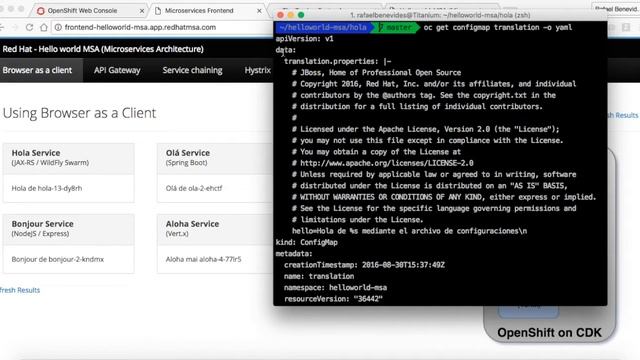
Task: Select the Bonjour Service card heading
Action: [42, 224]
